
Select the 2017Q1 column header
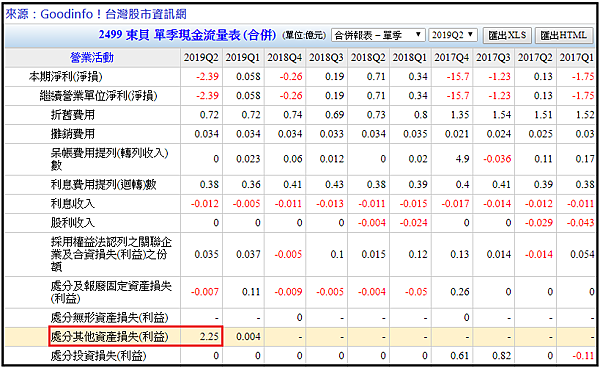[577, 57]
